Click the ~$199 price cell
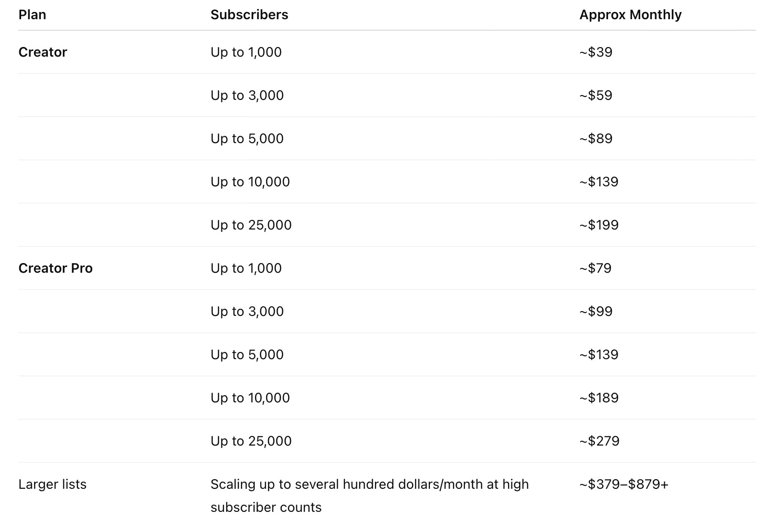The image size is (780, 532). (x=599, y=225)
